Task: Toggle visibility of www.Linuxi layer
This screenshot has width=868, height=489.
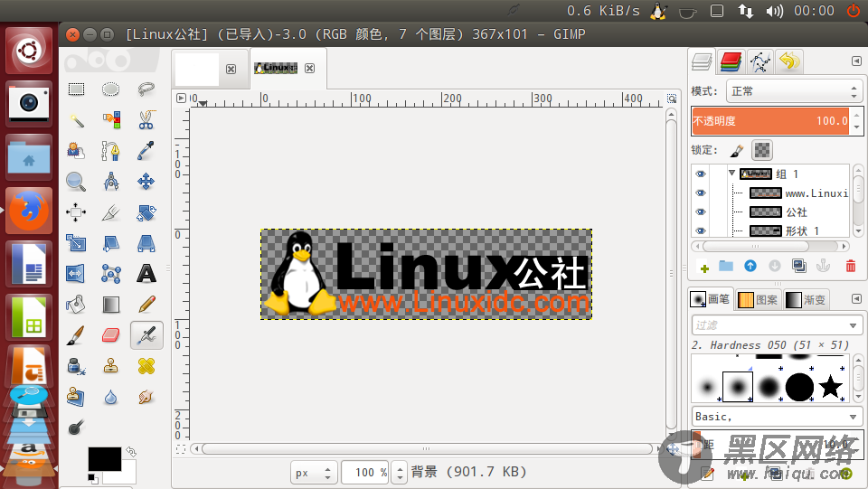Action: [701, 193]
